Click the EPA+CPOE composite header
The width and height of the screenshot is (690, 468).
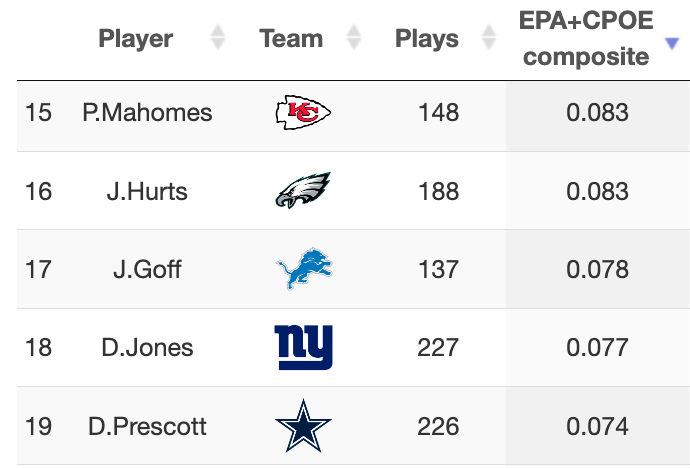[x=586, y=38]
